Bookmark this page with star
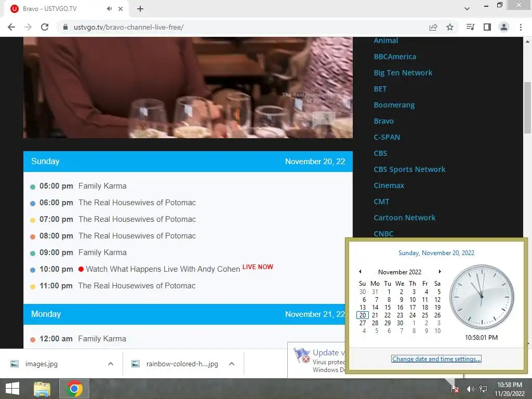This screenshot has height=399, width=532. click(450, 27)
